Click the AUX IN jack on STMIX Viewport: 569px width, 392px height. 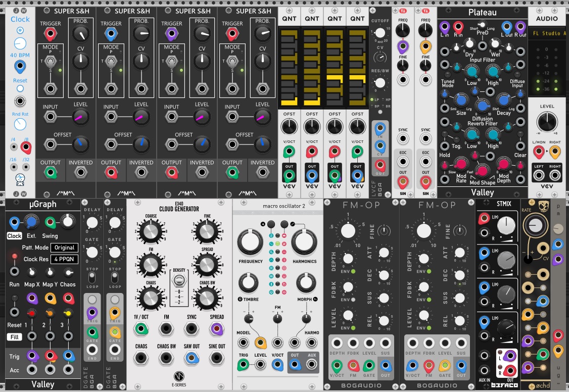coord(484,370)
